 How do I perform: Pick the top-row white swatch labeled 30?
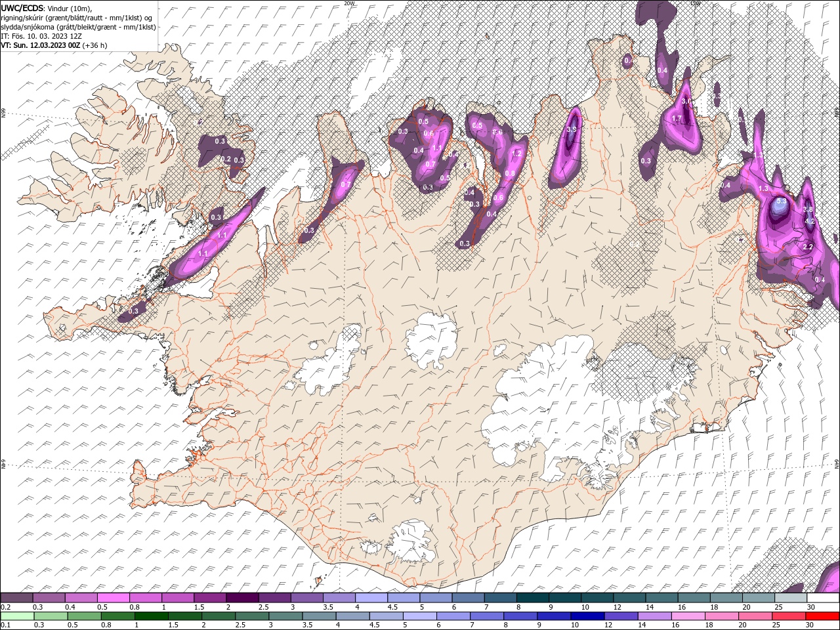(822, 598)
